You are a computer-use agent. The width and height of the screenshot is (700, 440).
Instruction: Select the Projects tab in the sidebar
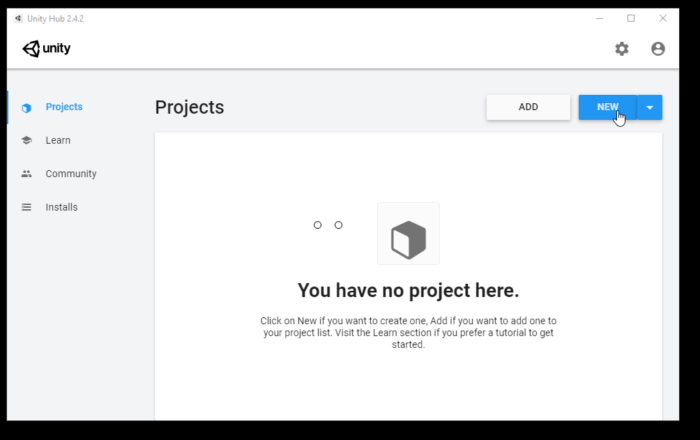64,107
